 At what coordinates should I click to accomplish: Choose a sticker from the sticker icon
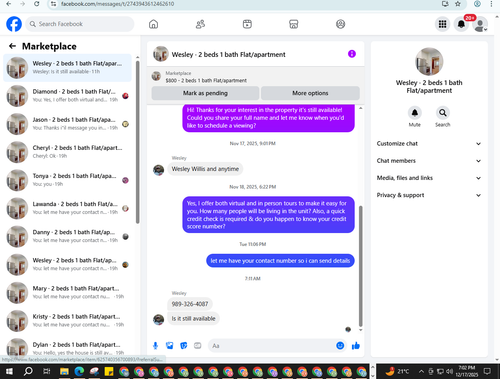tap(183, 346)
